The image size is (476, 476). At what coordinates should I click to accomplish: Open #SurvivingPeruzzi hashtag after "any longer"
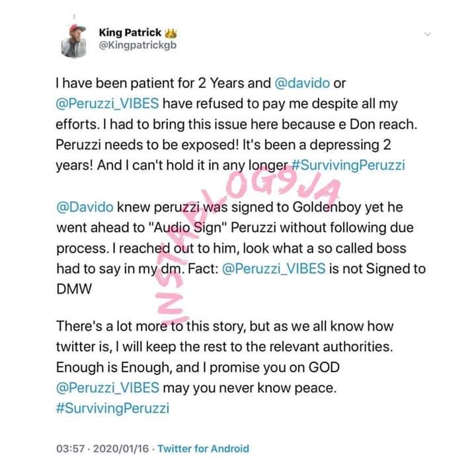348,165
